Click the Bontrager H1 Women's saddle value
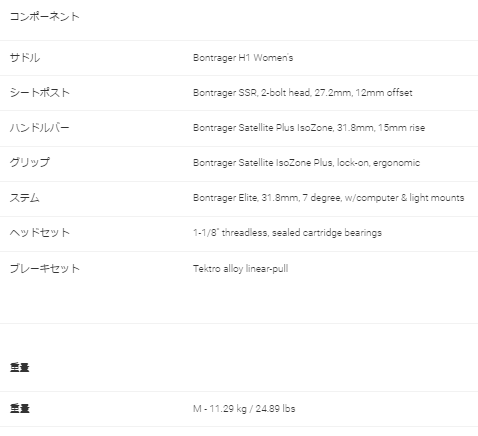The image size is (478, 436). tap(243, 58)
